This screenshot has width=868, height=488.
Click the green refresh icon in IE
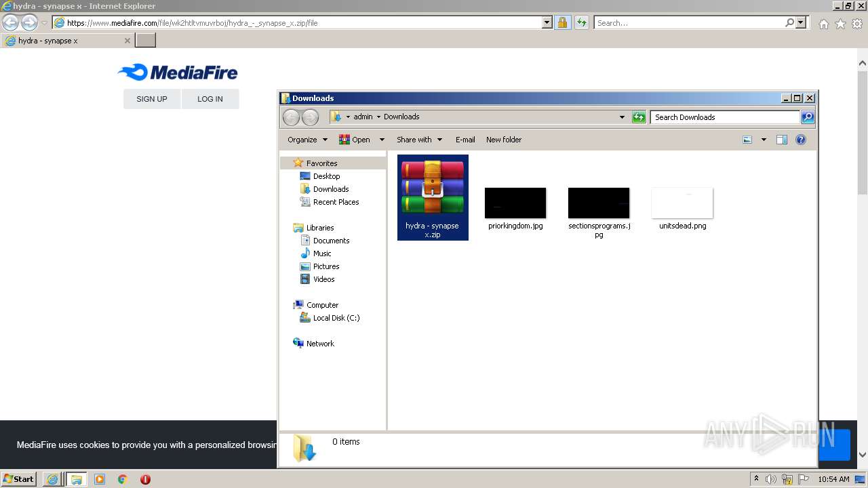(581, 22)
